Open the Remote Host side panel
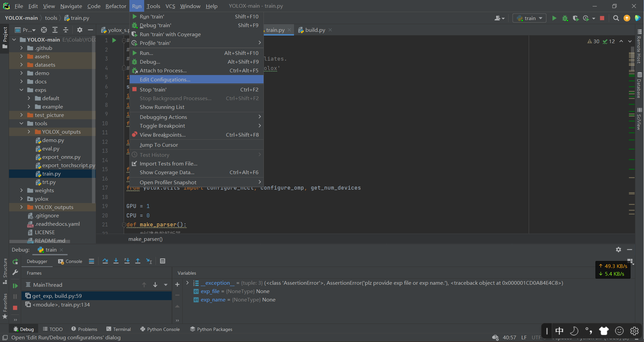644x342 pixels. pos(639,46)
